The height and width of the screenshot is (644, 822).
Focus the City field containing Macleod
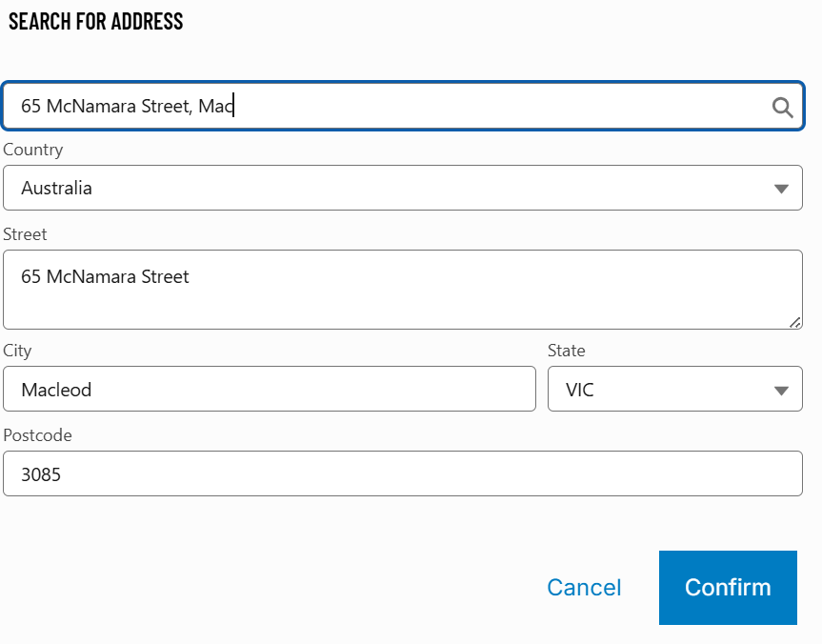269,390
